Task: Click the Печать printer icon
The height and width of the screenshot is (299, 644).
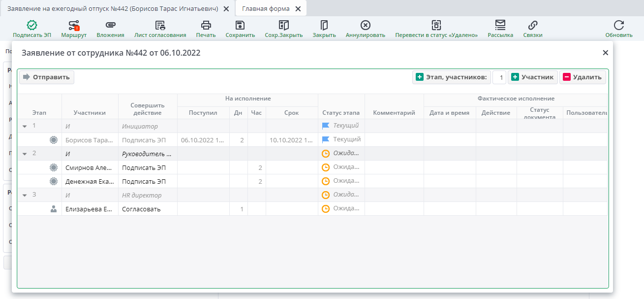Action: tap(206, 26)
